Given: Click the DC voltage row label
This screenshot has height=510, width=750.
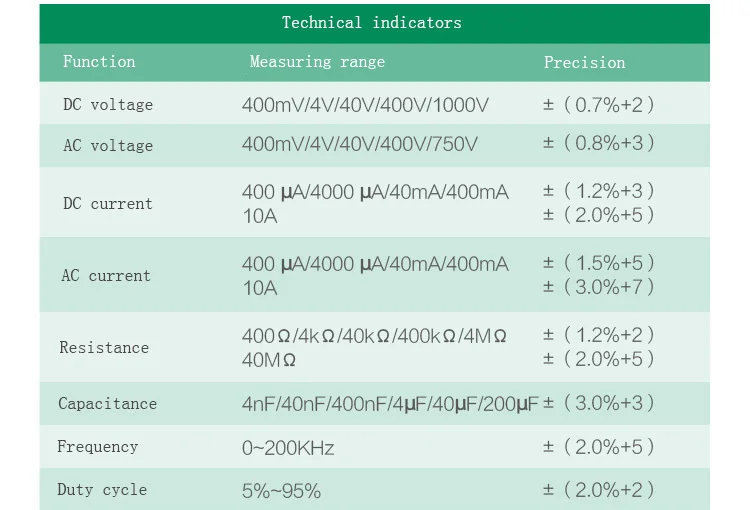Looking at the screenshot, I should tap(108, 104).
